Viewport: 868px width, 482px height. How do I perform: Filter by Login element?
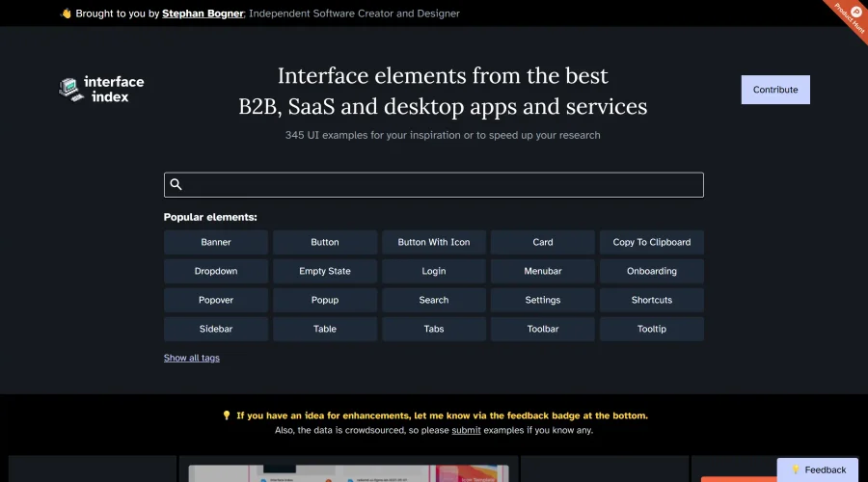pyautogui.click(x=434, y=271)
